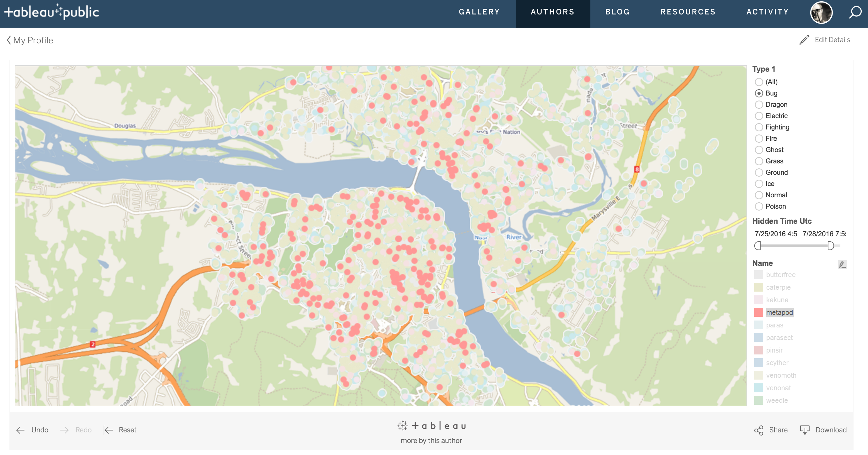This screenshot has width=868, height=455.
Task: Click the butterfree color swatch
Action: tap(758, 274)
